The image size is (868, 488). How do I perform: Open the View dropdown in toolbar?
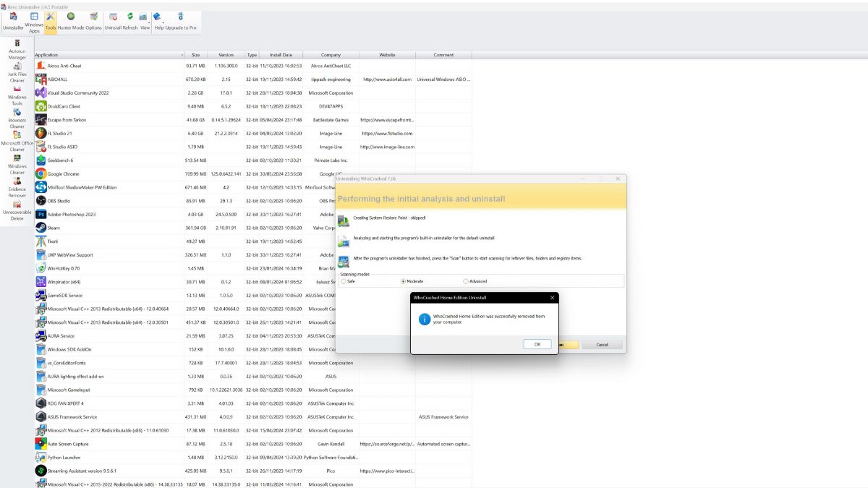pos(145,22)
